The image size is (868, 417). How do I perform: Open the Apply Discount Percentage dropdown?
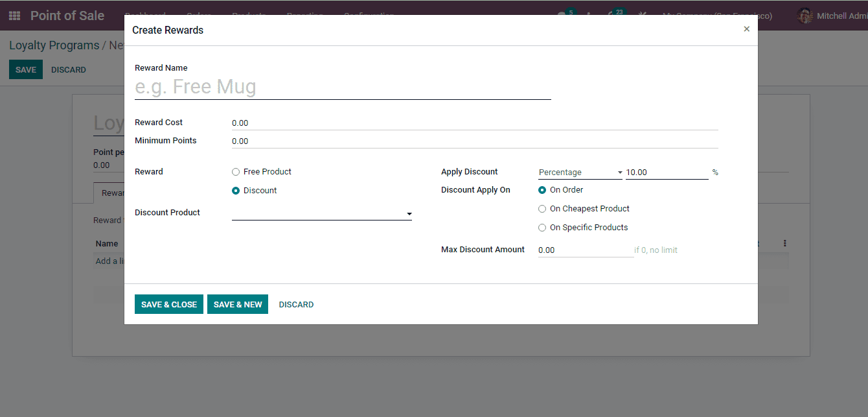pos(578,172)
